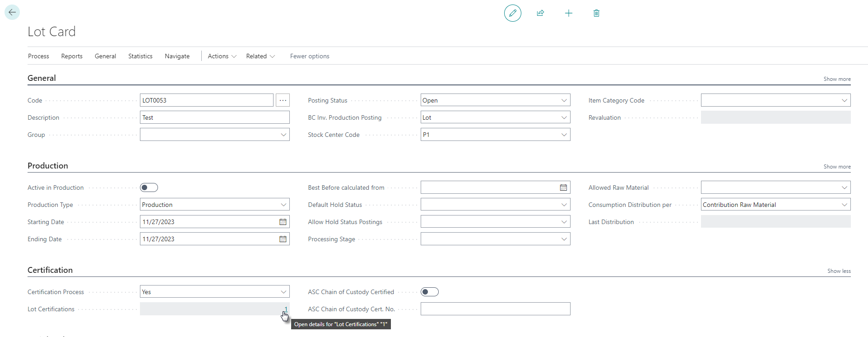Click the share icon
The height and width of the screenshot is (337, 868).
point(540,13)
